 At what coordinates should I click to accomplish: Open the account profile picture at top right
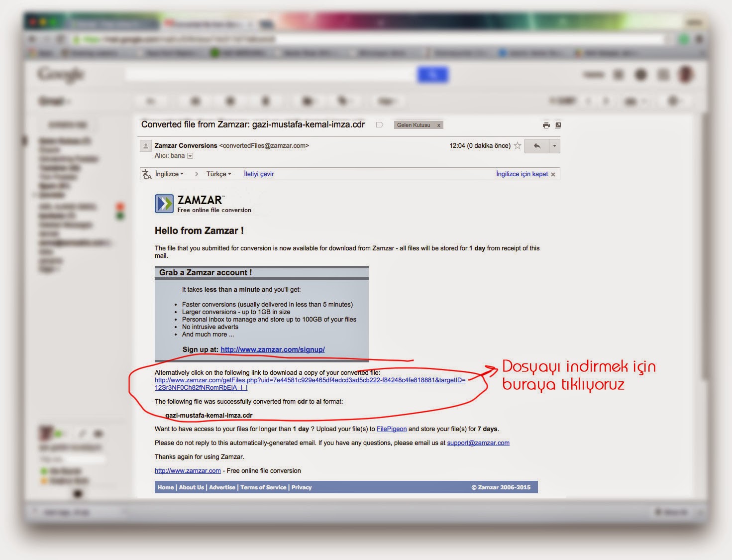tap(686, 75)
